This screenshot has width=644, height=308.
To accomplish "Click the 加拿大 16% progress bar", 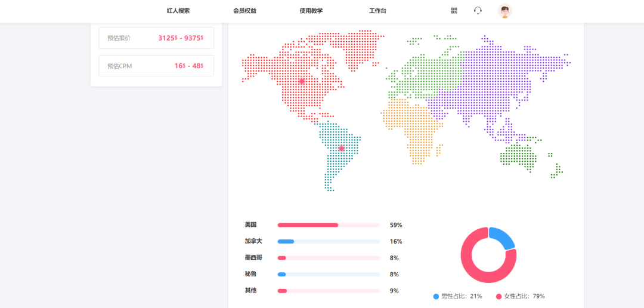I will pyautogui.click(x=329, y=241).
